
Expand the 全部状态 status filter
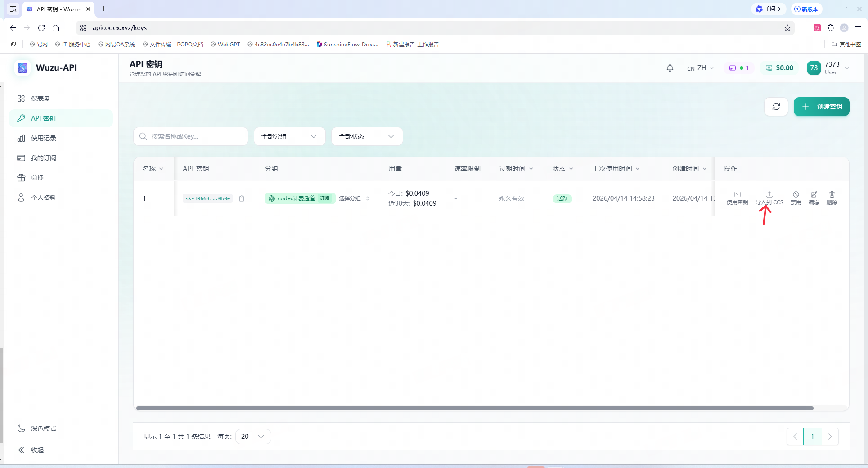pyautogui.click(x=367, y=136)
